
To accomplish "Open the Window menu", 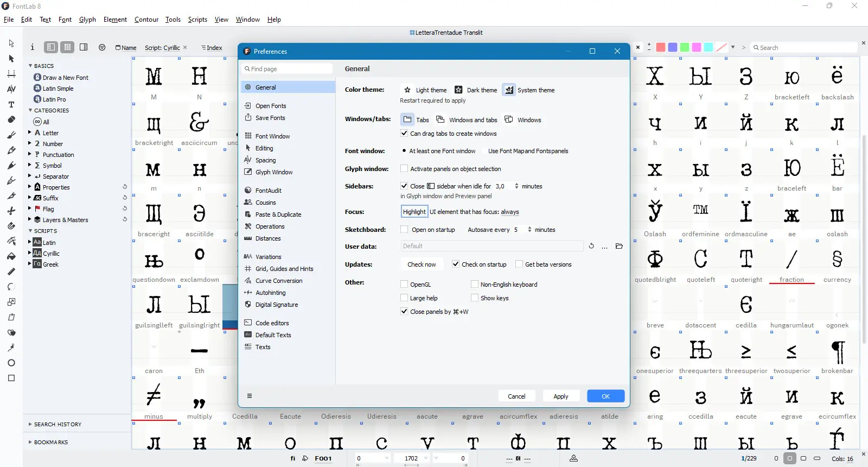I will pyautogui.click(x=248, y=20).
